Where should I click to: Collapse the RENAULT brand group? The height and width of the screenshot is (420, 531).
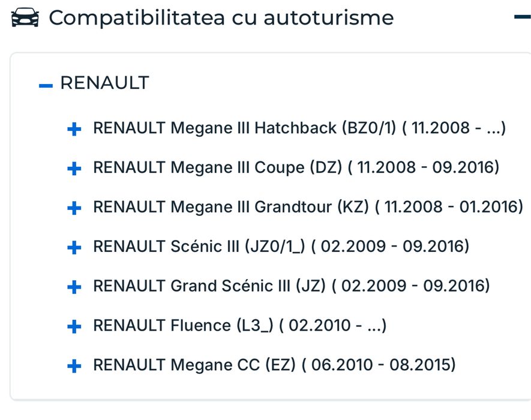point(46,86)
